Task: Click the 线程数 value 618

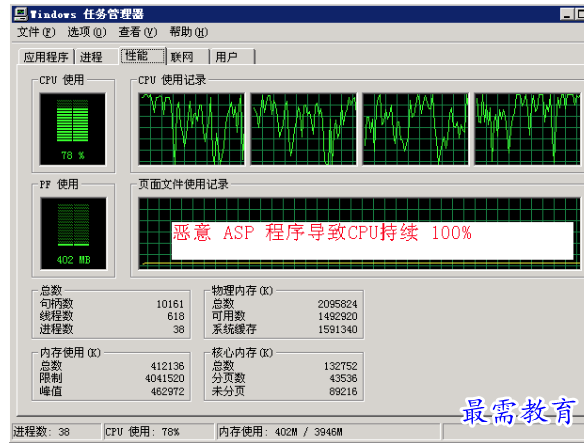Action: 176,316
